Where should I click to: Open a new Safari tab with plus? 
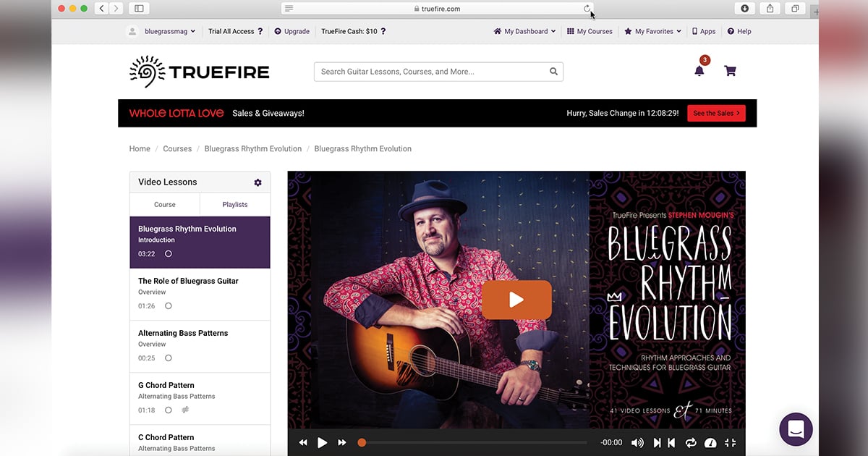pyautogui.click(x=817, y=10)
